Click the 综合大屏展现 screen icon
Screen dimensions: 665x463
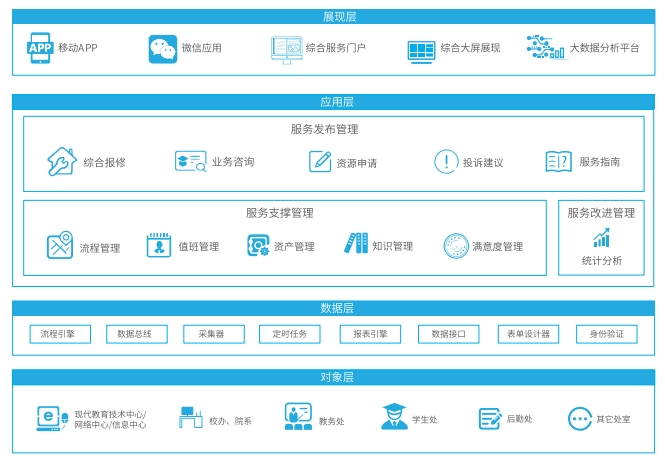421,52
